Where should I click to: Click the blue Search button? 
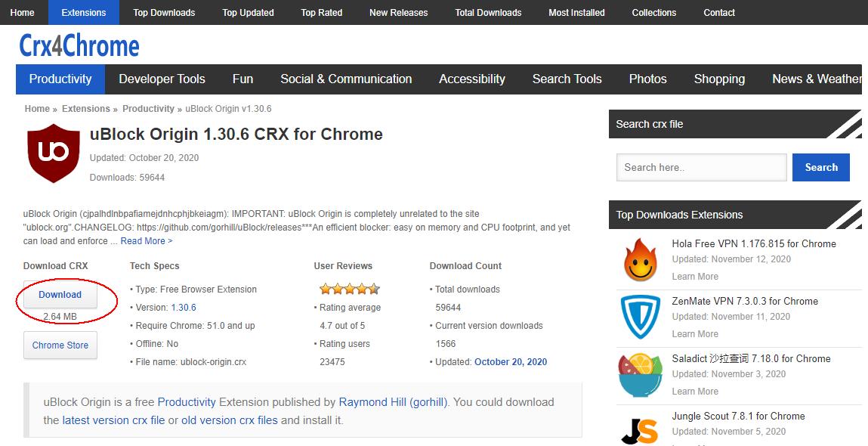point(820,168)
